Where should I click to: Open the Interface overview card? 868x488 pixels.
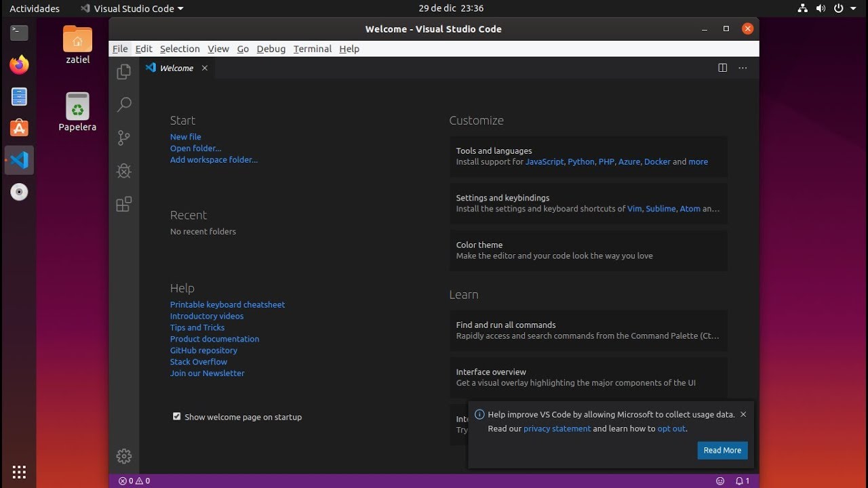click(x=589, y=377)
